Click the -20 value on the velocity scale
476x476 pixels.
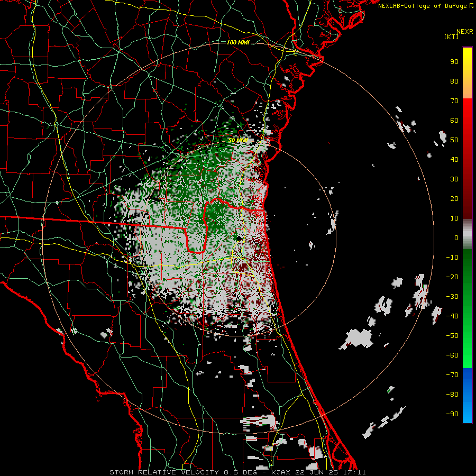coord(452,277)
